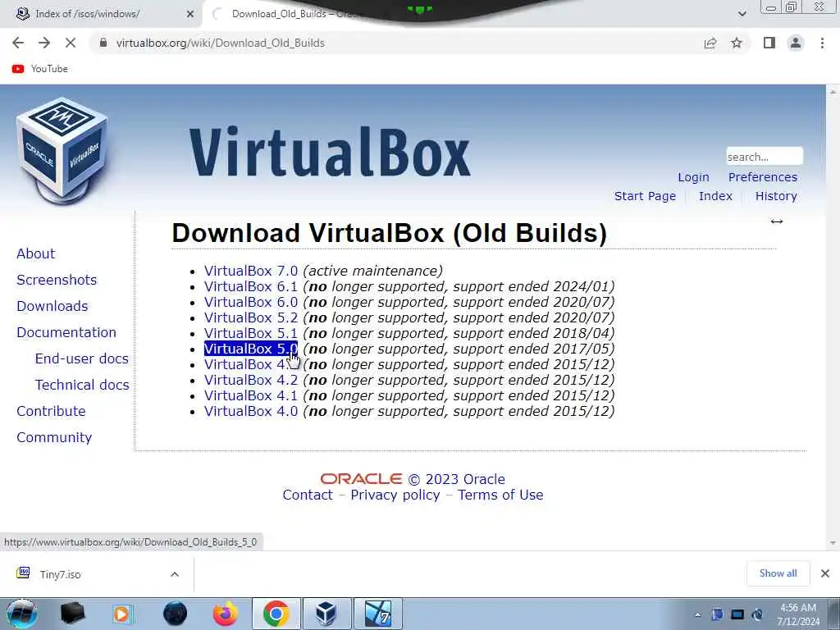Open the Windows Start menu

coord(22,614)
